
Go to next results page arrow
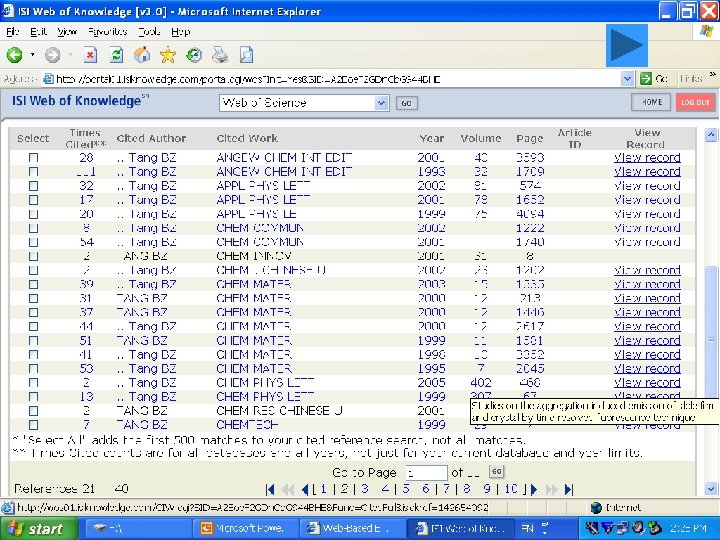coord(534,489)
